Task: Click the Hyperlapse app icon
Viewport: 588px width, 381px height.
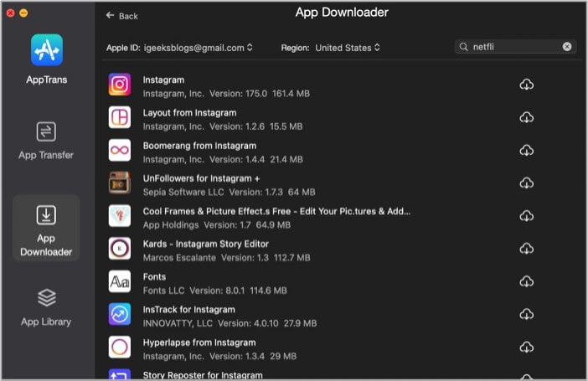Action: point(120,347)
